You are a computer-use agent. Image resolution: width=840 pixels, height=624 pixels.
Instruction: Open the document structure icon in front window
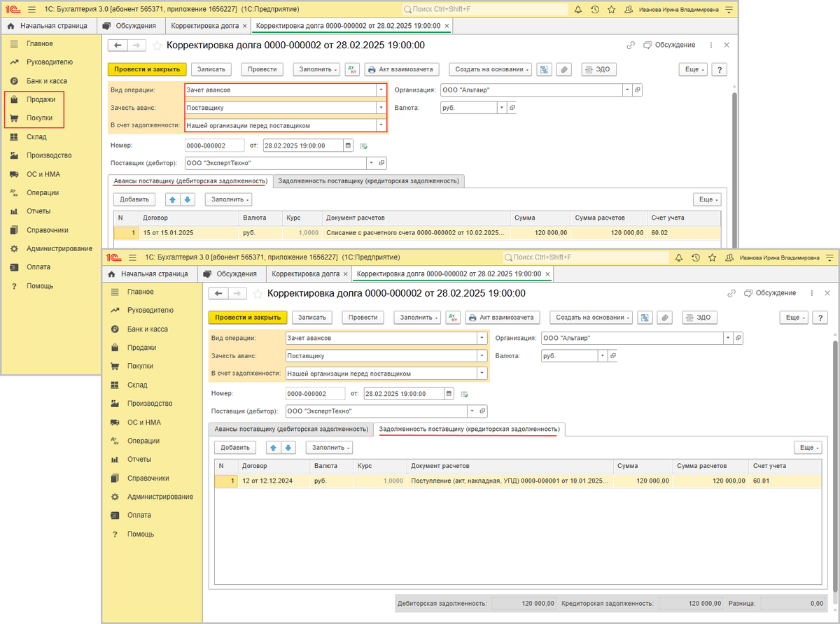tap(645, 317)
